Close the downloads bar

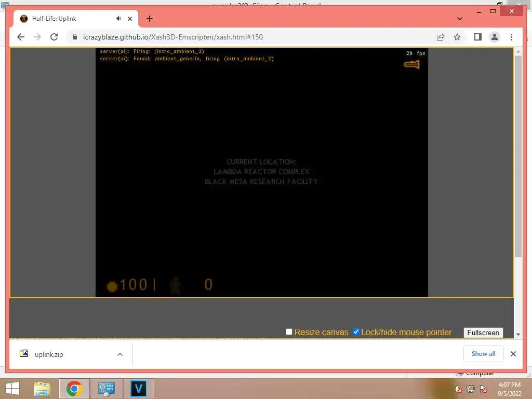click(x=513, y=354)
